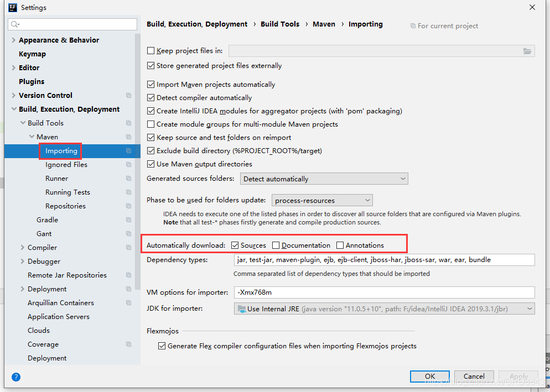
Task: Expand the Compiler node
Action: (x=23, y=248)
